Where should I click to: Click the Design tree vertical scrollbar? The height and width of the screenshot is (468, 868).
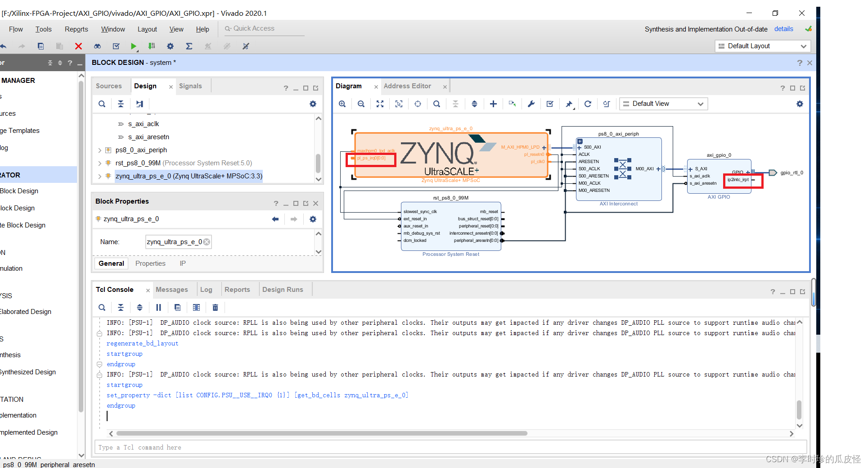click(318, 164)
